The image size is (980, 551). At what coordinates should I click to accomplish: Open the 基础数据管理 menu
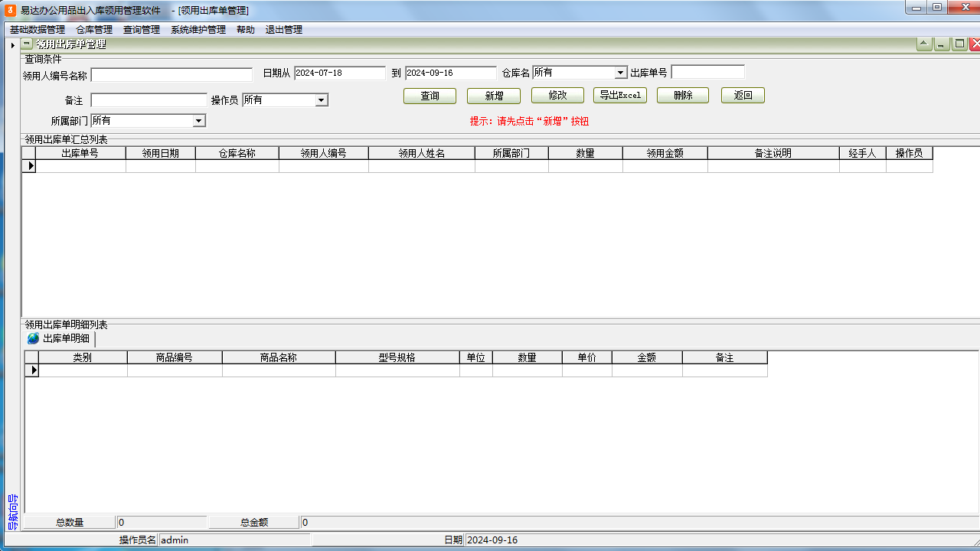pyautogui.click(x=38, y=30)
